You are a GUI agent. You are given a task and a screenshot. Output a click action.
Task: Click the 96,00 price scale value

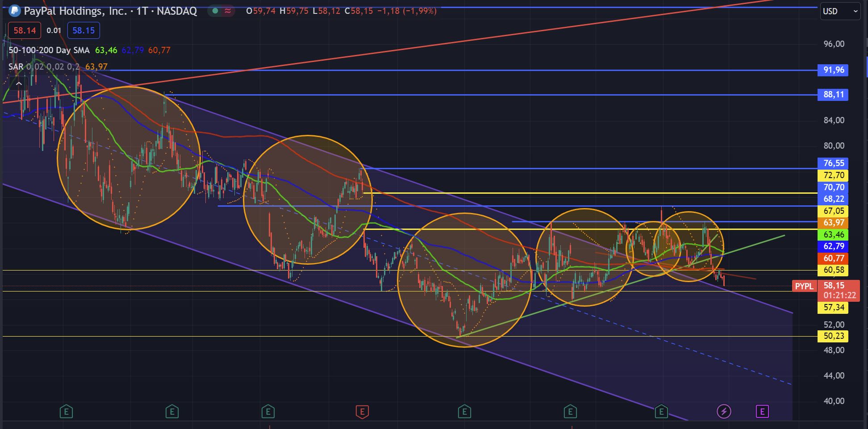pyautogui.click(x=834, y=44)
